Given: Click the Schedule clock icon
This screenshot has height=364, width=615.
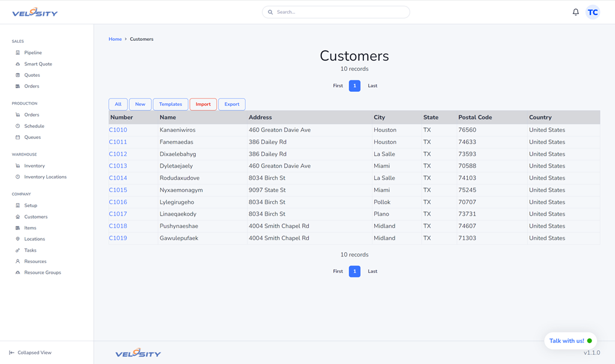Looking at the screenshot, I should coord(17,126).
